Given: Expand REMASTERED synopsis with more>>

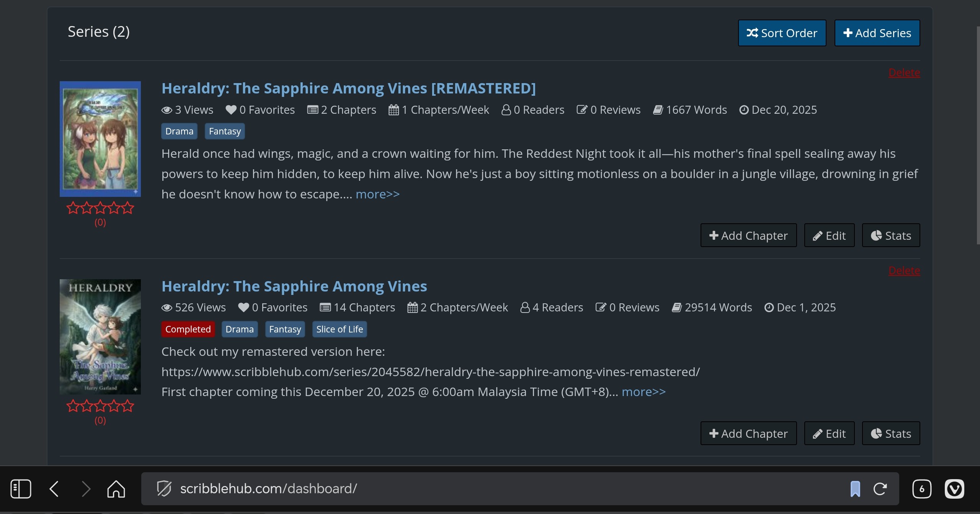Looking at the screenshot, I should [x=377, y=194].
